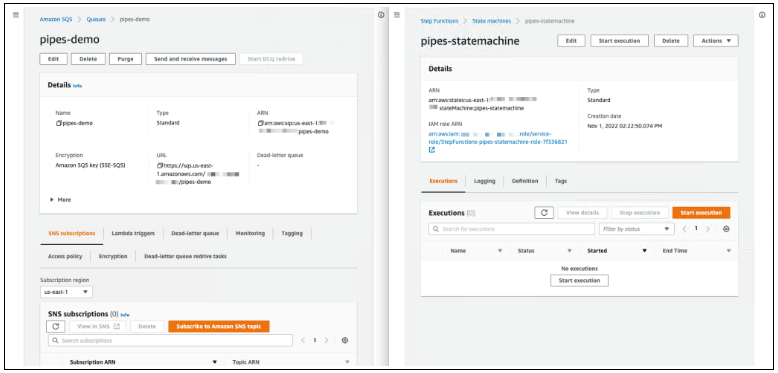Open the Filter by status dropdown

pos(637,229)
